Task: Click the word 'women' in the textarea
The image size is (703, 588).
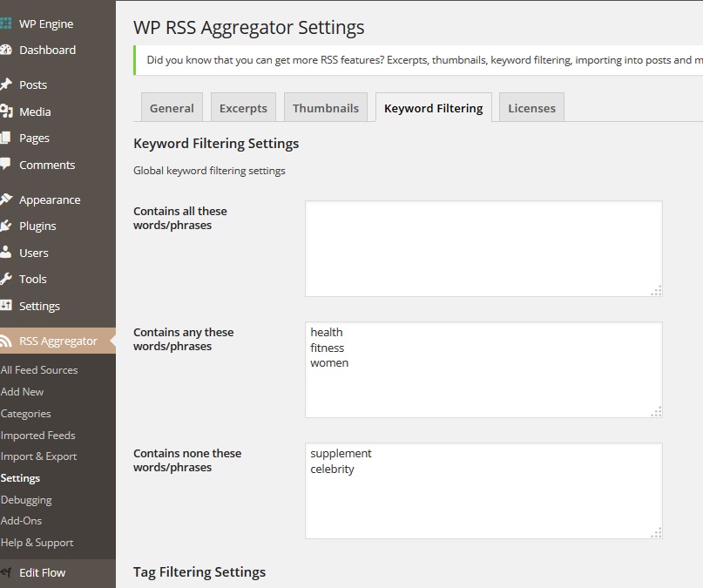Action: tap(329, 363)
